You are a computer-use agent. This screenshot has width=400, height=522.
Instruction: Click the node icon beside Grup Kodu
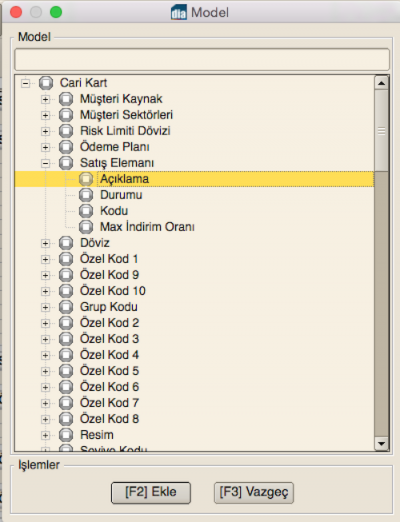66,307
